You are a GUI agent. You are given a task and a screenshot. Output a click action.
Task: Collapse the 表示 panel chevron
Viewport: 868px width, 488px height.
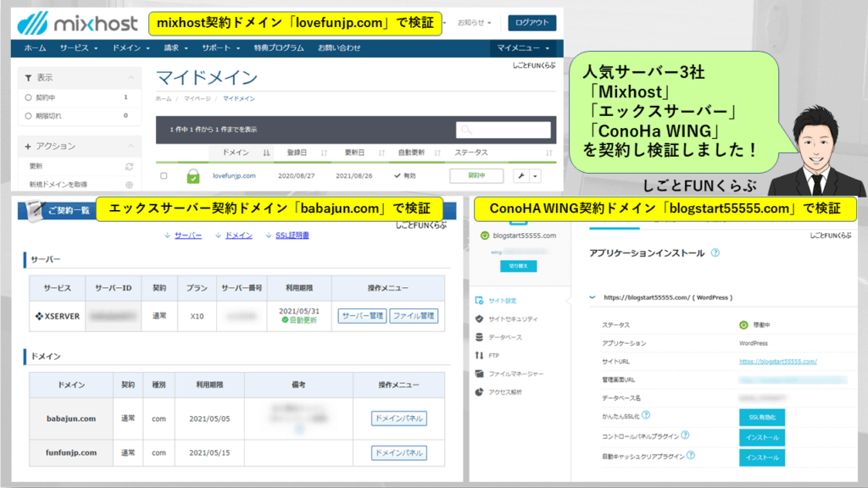point(131,77)
